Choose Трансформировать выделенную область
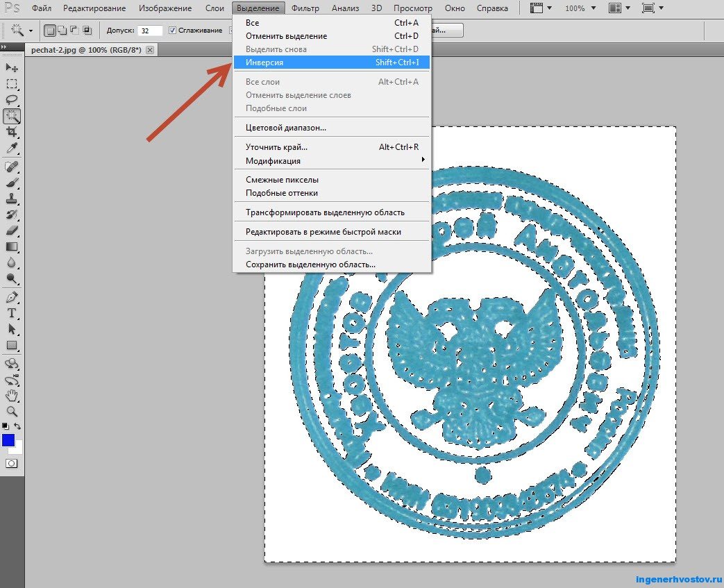The image size is (724, 588). coord(332,212)
